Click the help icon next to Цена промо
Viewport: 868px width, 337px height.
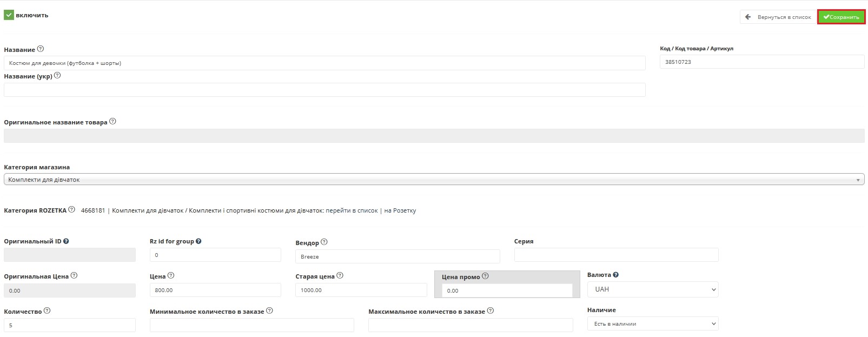tap(485, 276)
